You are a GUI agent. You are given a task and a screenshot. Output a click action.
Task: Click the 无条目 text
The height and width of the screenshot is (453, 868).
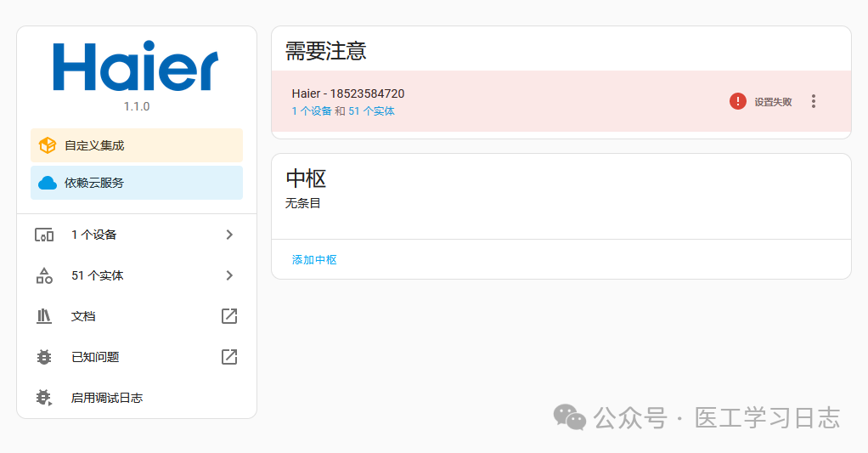(303, 203)
